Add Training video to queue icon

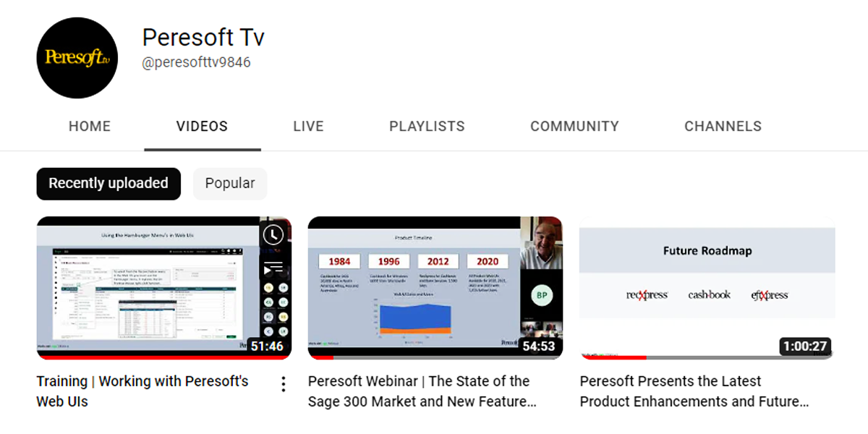click(x=273, y=269)
